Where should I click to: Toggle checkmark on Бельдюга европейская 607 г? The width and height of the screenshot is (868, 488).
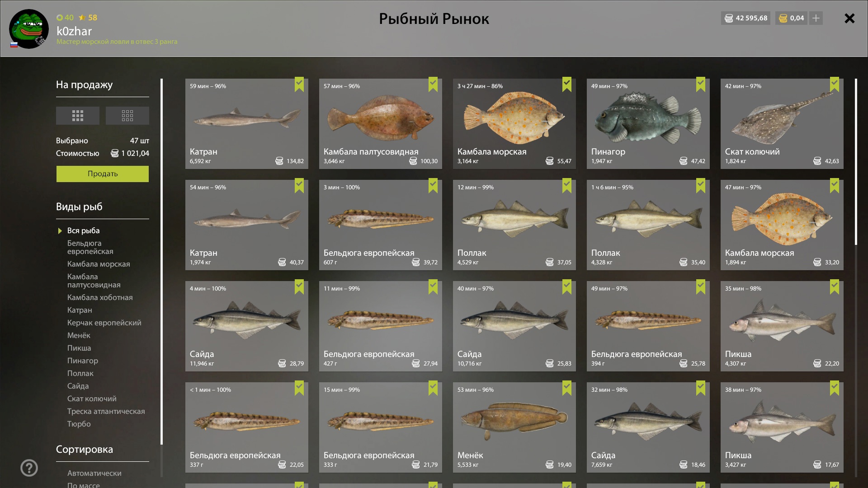[x=433, y=186]
